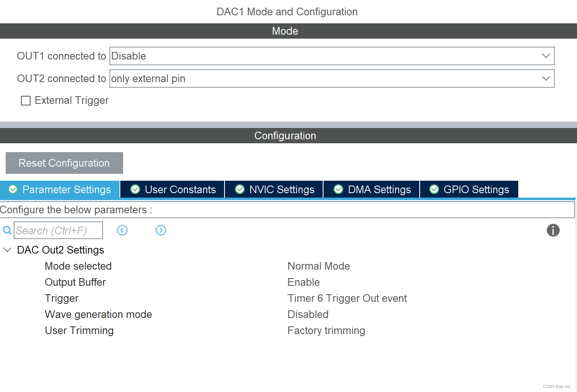Click the checkmark icon on GPIO Settings
577x392 pixels.
coord(434,189)
